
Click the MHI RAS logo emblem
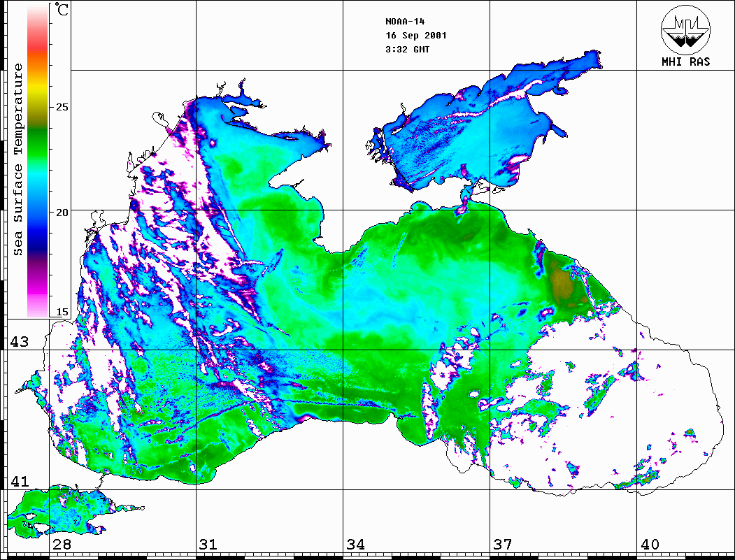pyautogui.click(x=685, y=29)
